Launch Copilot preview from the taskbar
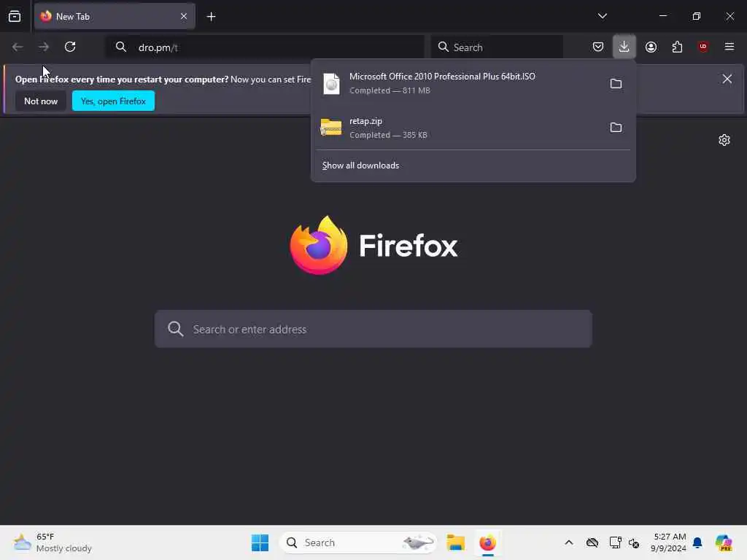 pos(724,542)
